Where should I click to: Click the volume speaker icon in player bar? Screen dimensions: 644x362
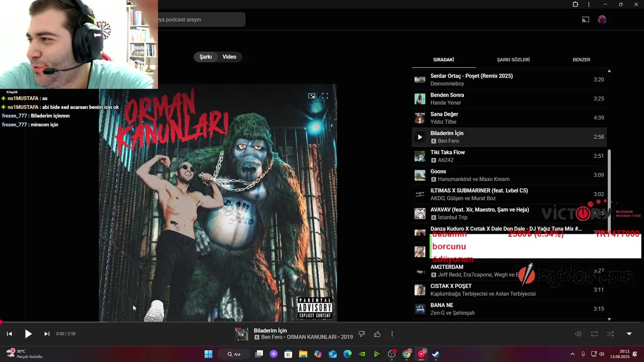pos(578,334)
